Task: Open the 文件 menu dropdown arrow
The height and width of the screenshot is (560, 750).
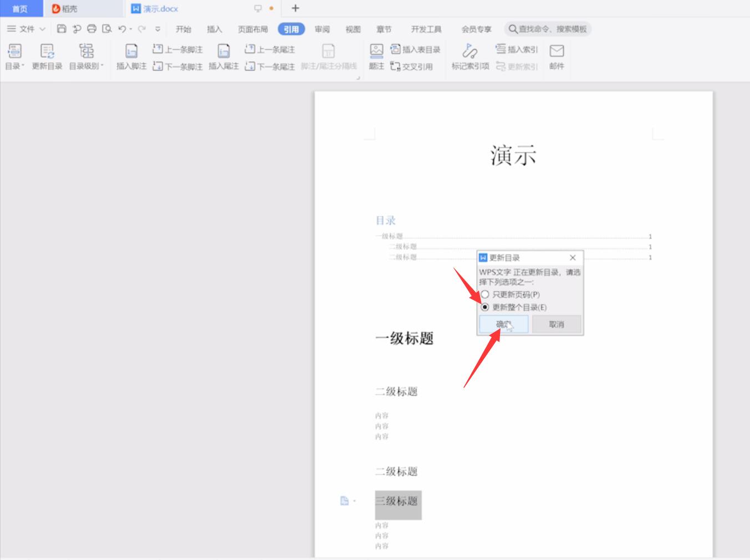Action: click(42, 29)
